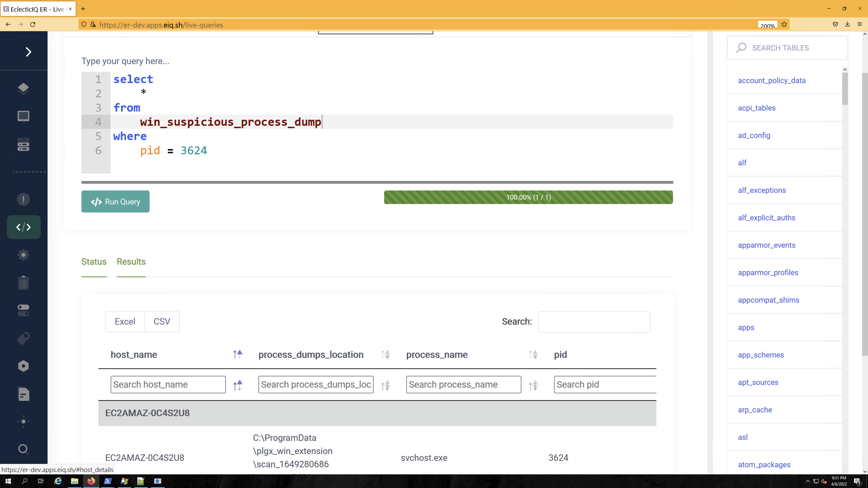868x488 pixels.
Task: Open the alf_explicit_auths table link
Action: point(767,218)
